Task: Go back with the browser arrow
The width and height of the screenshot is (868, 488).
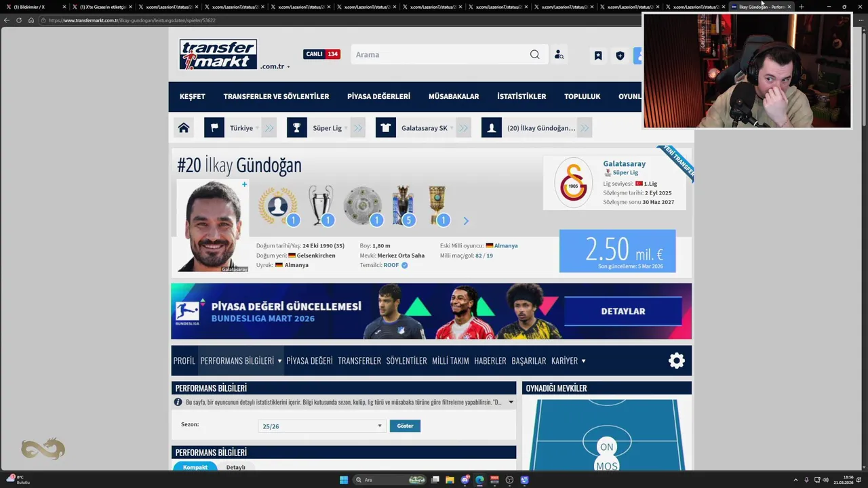Action: [7, 20]
